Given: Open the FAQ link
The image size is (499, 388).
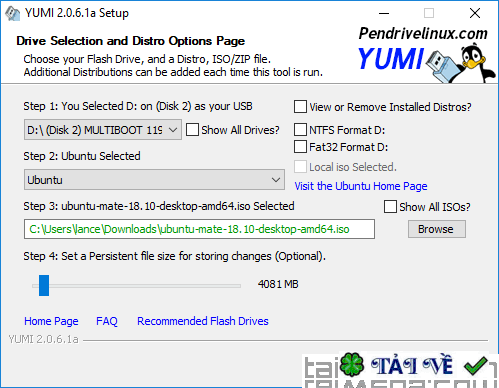Looking at the screenshot, I should coord(107,321).
